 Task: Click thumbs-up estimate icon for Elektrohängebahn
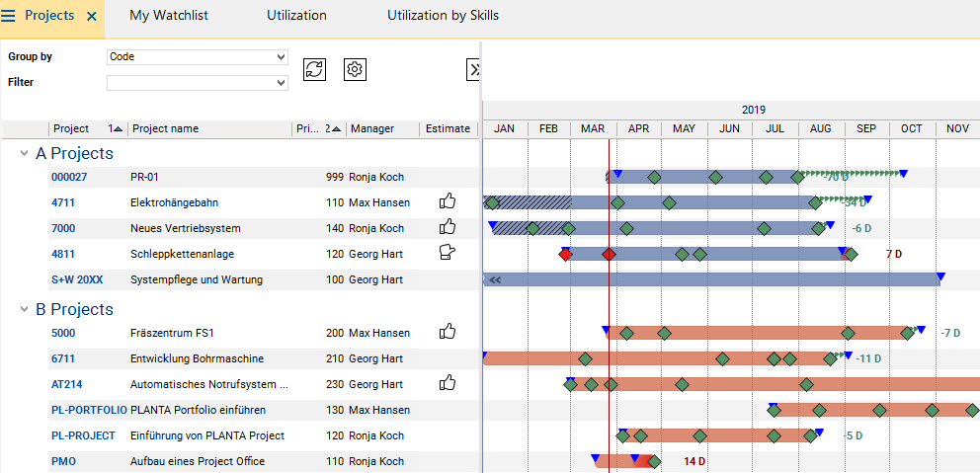(x=448, y=201)
